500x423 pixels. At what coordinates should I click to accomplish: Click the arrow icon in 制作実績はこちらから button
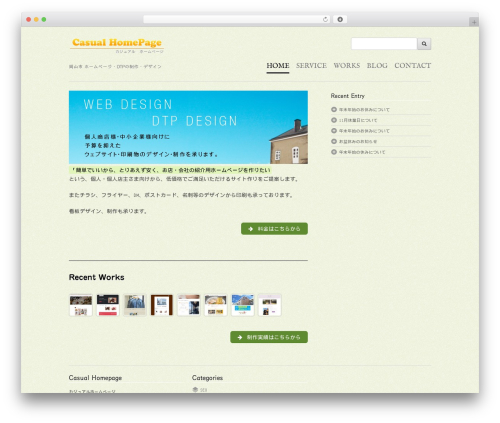[240, 337]
